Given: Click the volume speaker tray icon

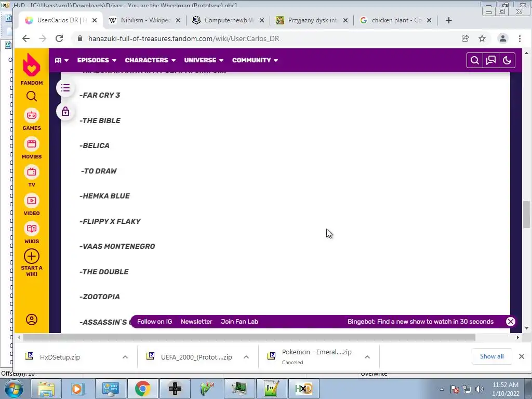Looking at the screenshot, I should (x=480, y=389).
